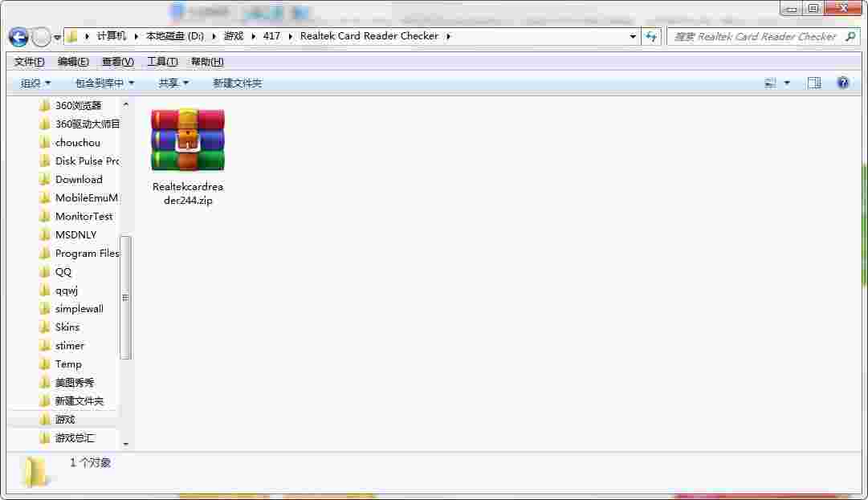Open the Download folder from sidebar
Screen dimensions: 868x500
[x=79, y=179]
